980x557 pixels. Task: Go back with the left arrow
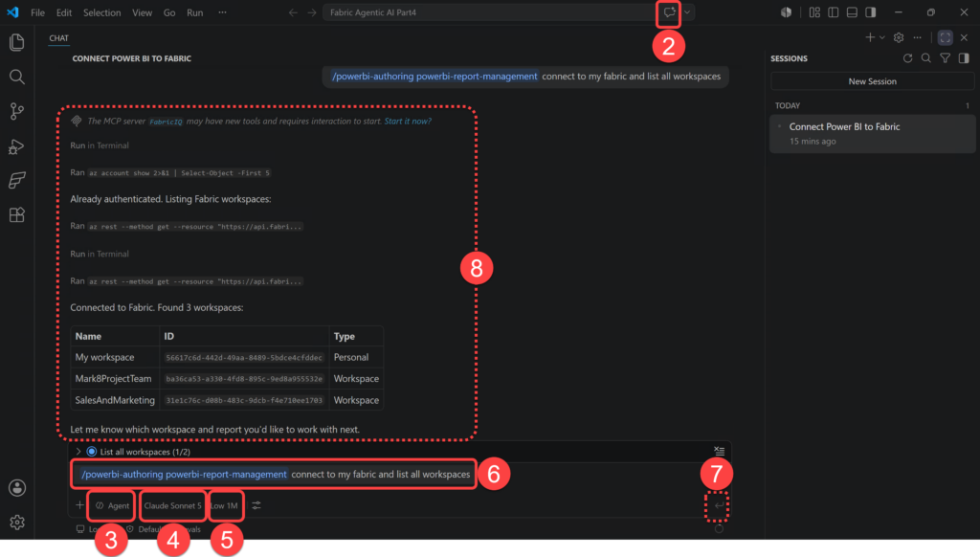(293, 12)
